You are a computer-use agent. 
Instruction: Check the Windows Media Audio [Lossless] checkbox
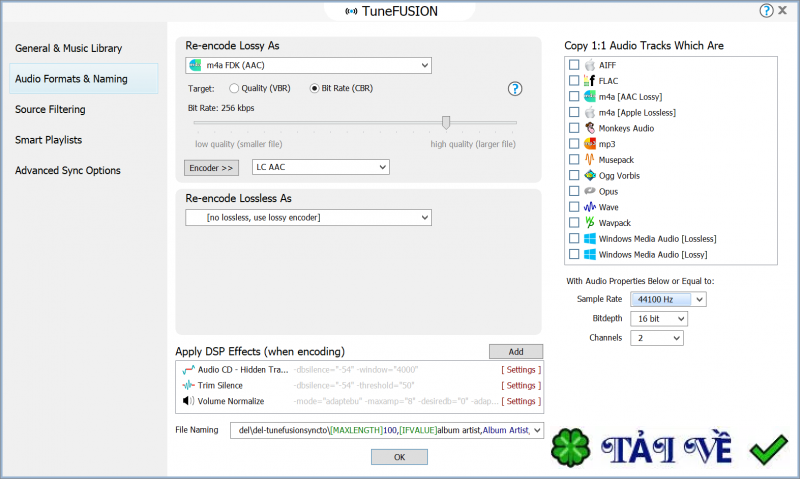(x=574, y=238)
